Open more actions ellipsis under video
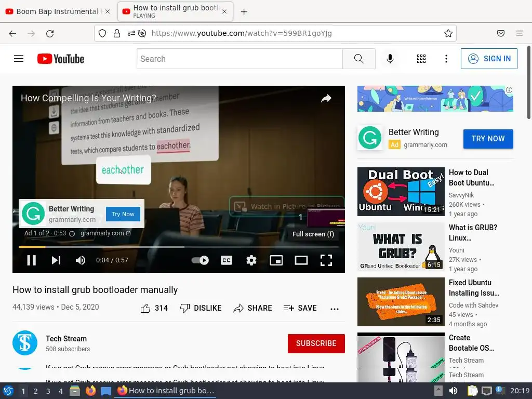Viewport: 532px width, 399px height. (335, 309)
